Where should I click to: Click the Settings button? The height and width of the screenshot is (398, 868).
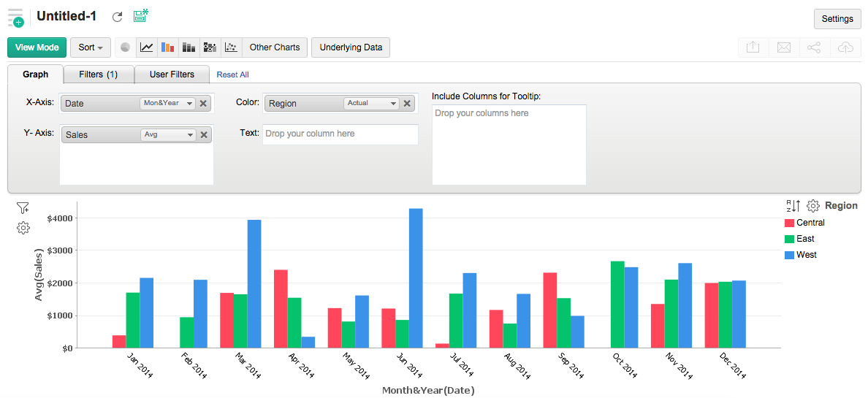coord(837,19)
